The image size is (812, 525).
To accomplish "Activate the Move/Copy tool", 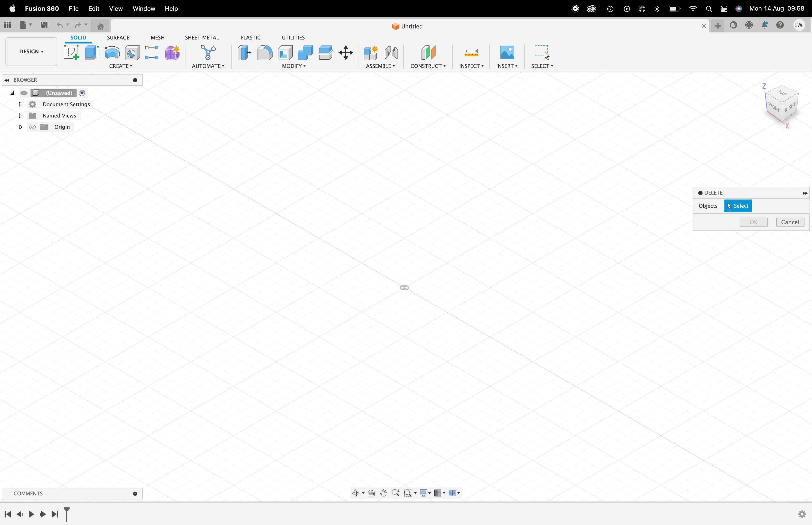I will pos(346,53).
